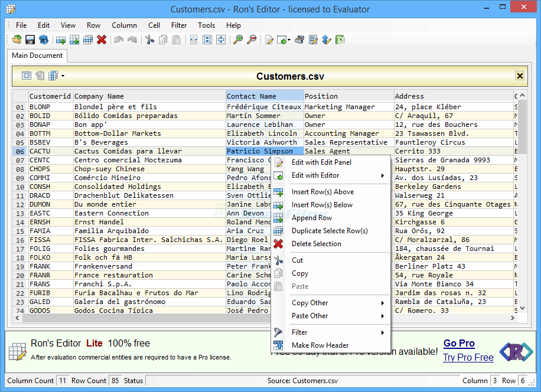
Task: Expand row height with outward arrows icon
Action: click(207, 40)
